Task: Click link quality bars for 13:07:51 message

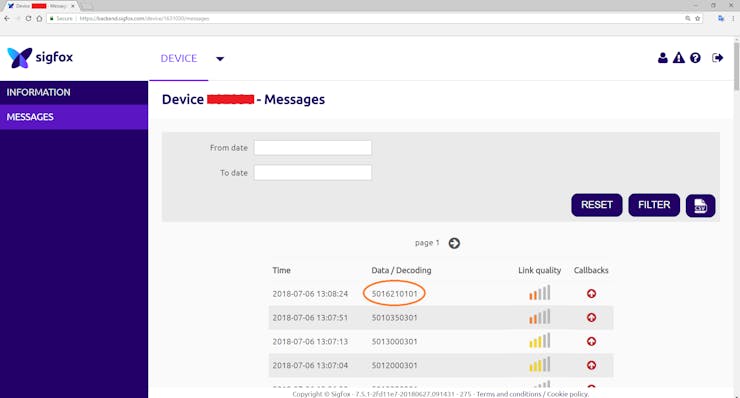Action: [539, 317]
